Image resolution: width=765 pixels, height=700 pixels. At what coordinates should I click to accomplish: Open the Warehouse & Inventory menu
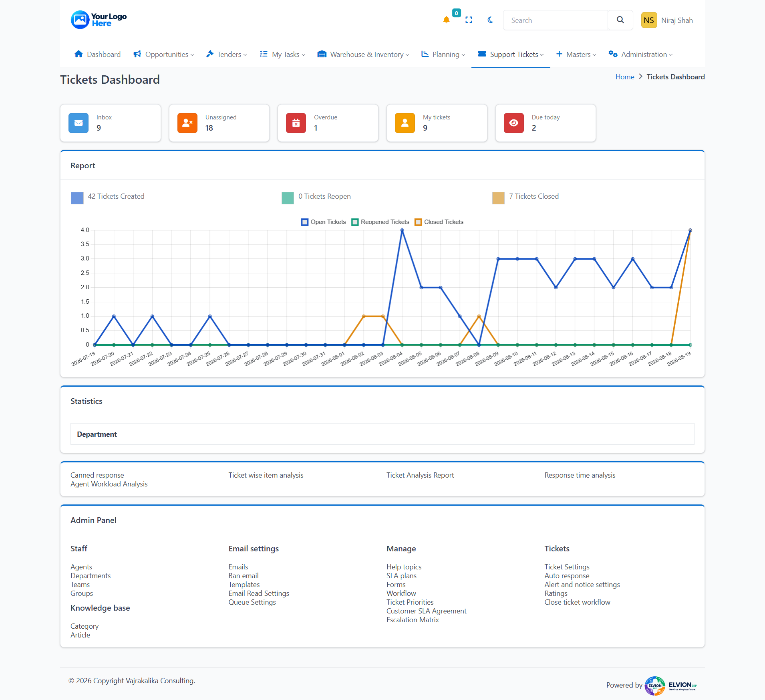point(363,54)
